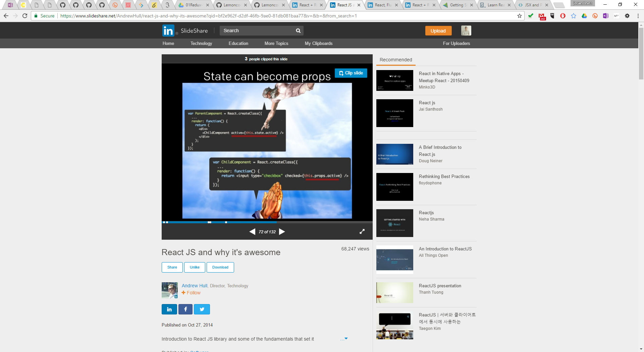Switch to Getting Started browser tab
Viewport: 644px width, 352px height.
(x=458, y=5)
